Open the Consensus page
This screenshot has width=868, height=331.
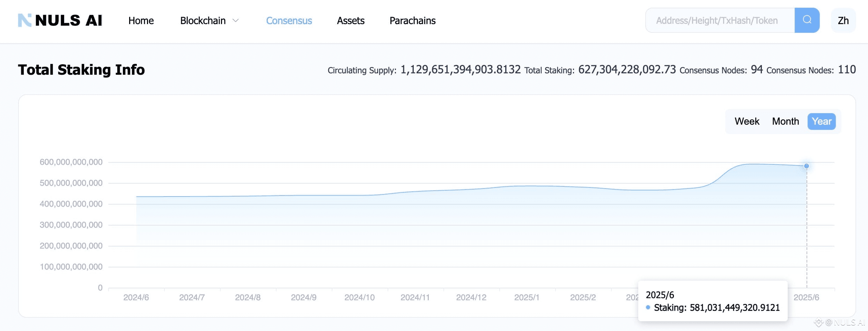pos(289,21)
